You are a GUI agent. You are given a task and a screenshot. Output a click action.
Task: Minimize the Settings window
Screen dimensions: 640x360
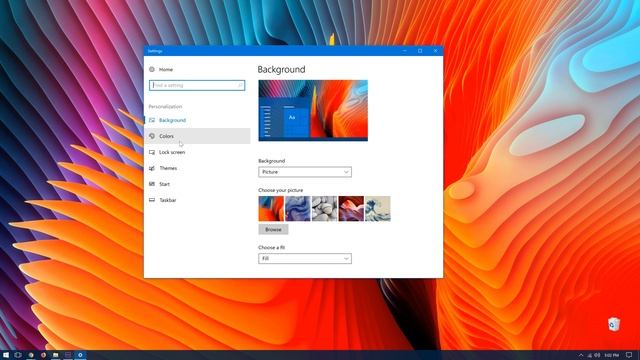click(404, 51)
